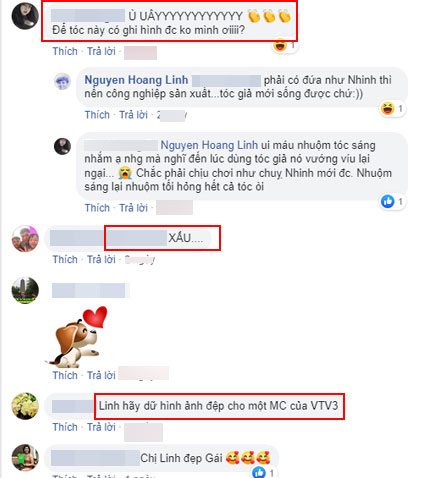
Task: Click Trả lời under the VTV3 MC comment
Action: (101, 427)
